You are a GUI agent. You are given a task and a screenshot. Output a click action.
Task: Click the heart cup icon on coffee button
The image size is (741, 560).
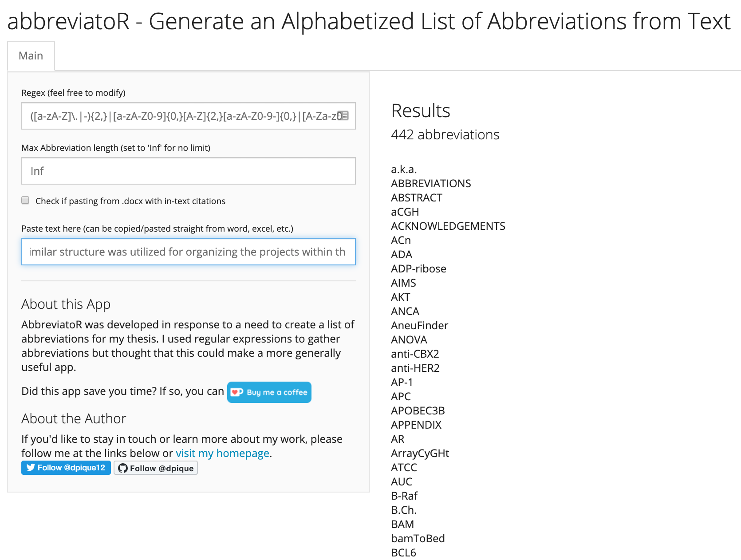[237, 392]
